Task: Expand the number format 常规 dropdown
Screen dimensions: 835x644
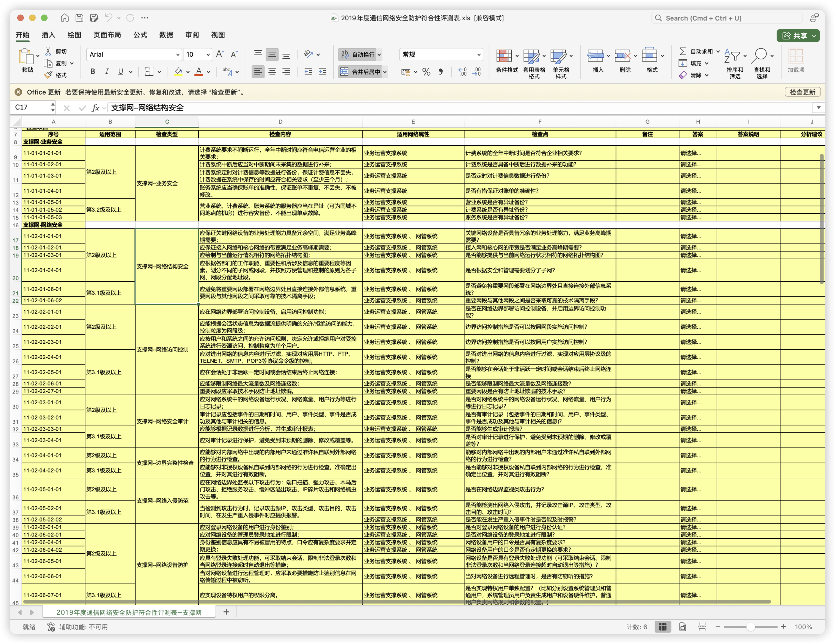Action: pos(441,55)
